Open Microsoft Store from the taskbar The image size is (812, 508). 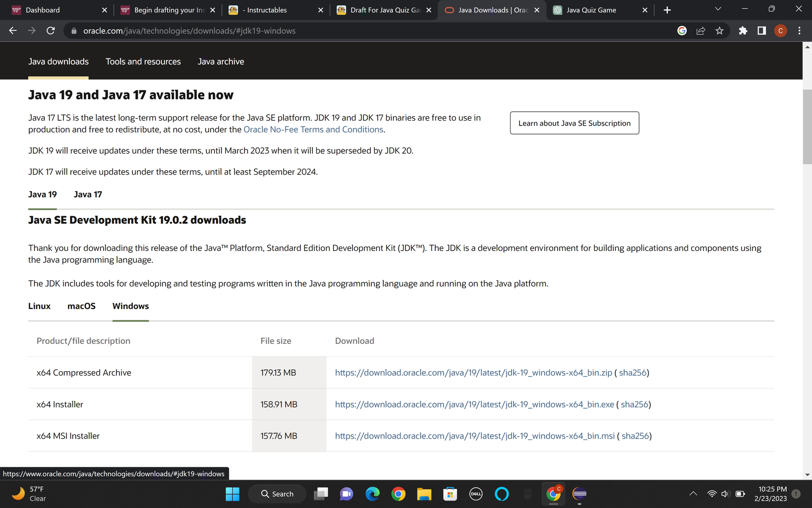[x=450, y=494]
